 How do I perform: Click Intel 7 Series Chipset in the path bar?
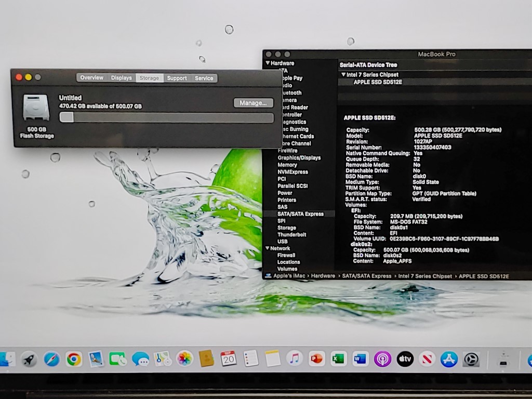[425, 276]
